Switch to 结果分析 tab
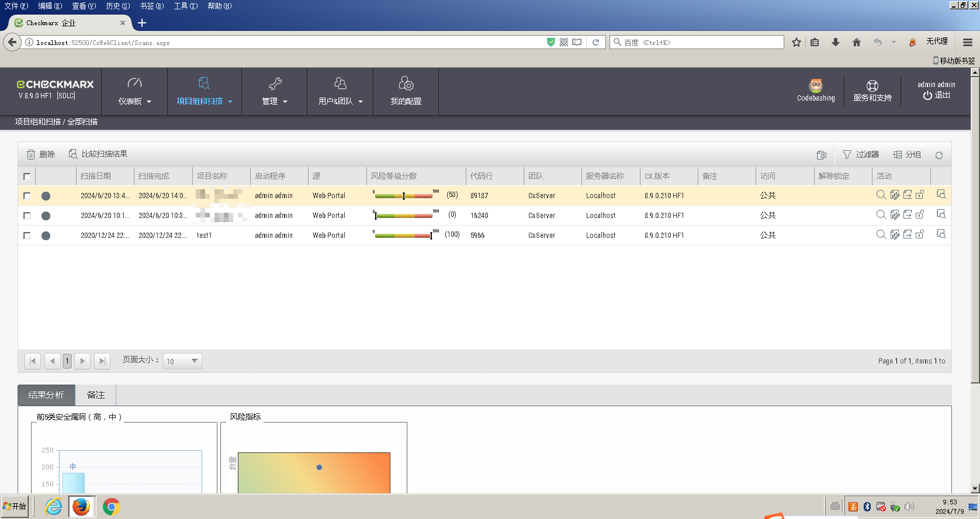Image resolution: width=980 pixels, height=519 pixels. pyautogui.click(x=46, y=395)
